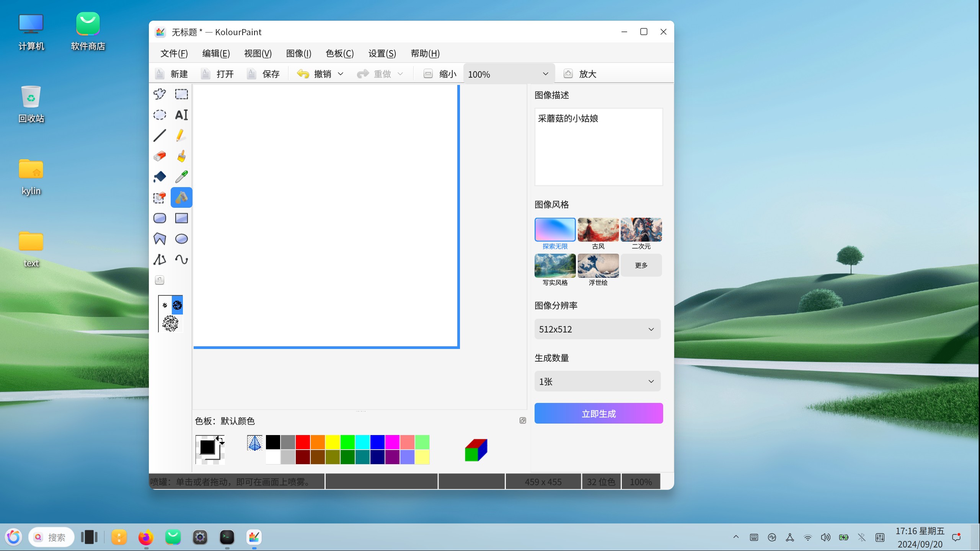
Task: Click Zoom In (放大) button
Action: (x=580, y=74)
